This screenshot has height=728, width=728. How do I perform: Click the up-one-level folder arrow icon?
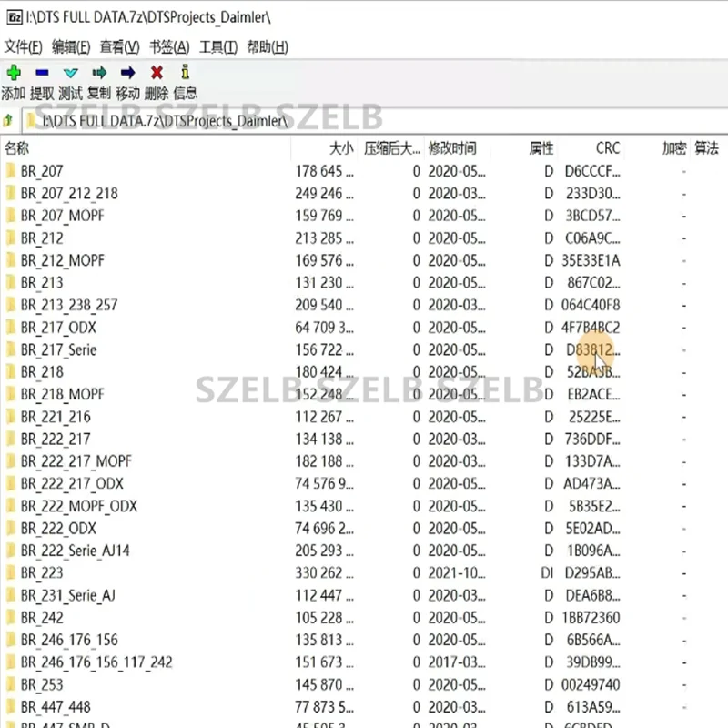8,121
